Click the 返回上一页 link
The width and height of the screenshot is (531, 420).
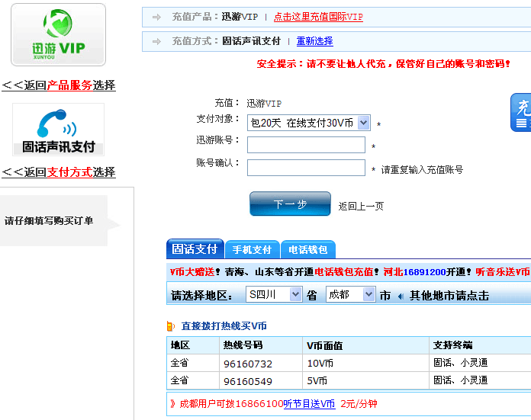[x=361, y=206]
